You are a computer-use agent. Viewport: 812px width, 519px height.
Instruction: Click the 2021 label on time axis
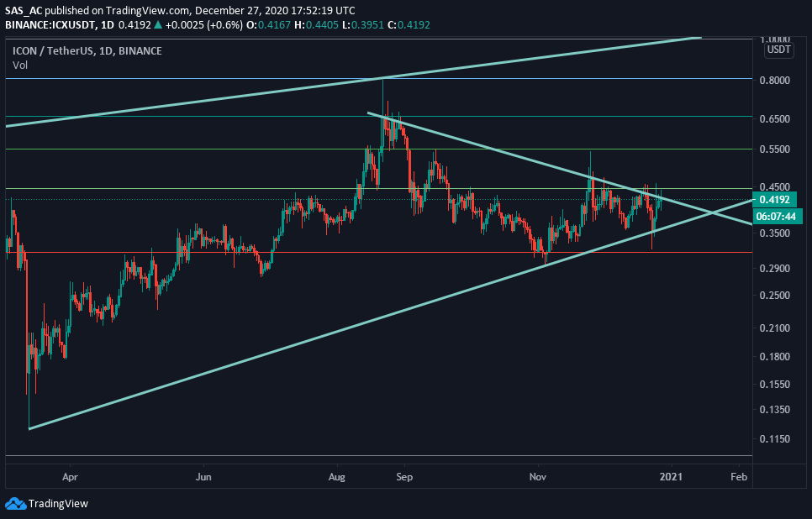[x=672, y=476]
